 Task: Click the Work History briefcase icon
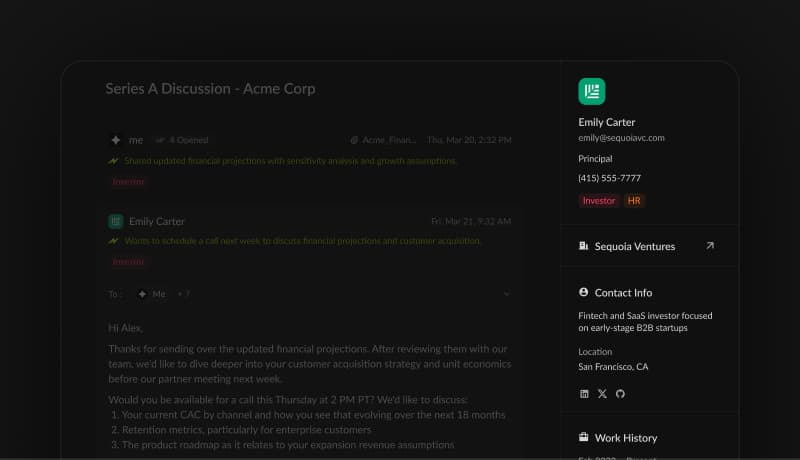(x=584, y=437)
